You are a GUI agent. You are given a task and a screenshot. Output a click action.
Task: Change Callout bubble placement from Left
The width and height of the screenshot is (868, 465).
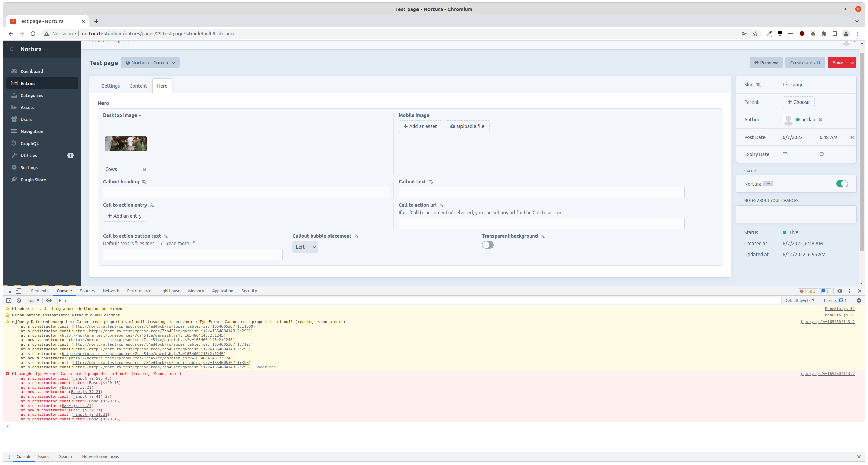[x=305, y=247]
